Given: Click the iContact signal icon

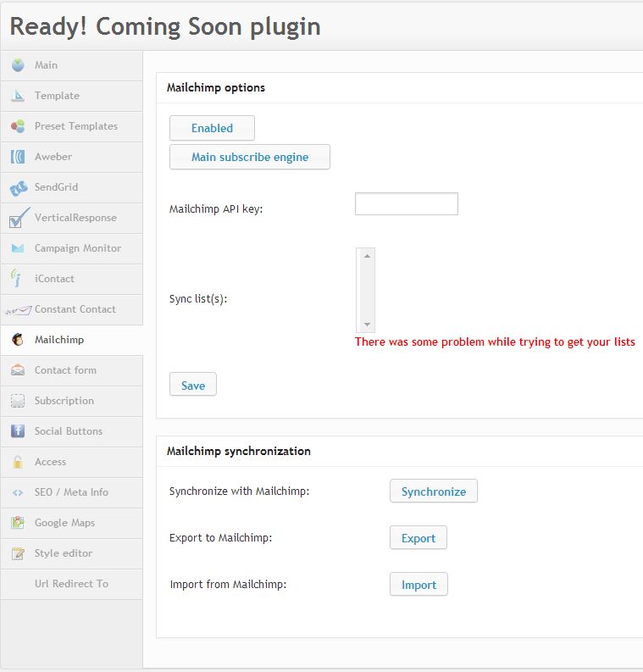Looking at the screenshot, I should click(16, 278).
